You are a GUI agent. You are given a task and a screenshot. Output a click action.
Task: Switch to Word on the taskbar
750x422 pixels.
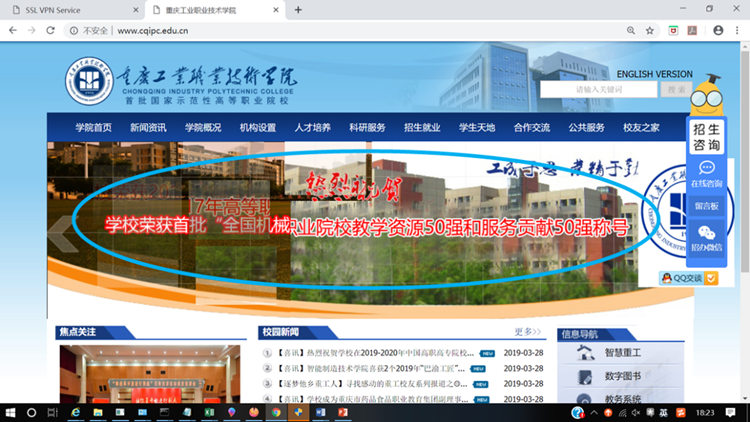[320, 412]
